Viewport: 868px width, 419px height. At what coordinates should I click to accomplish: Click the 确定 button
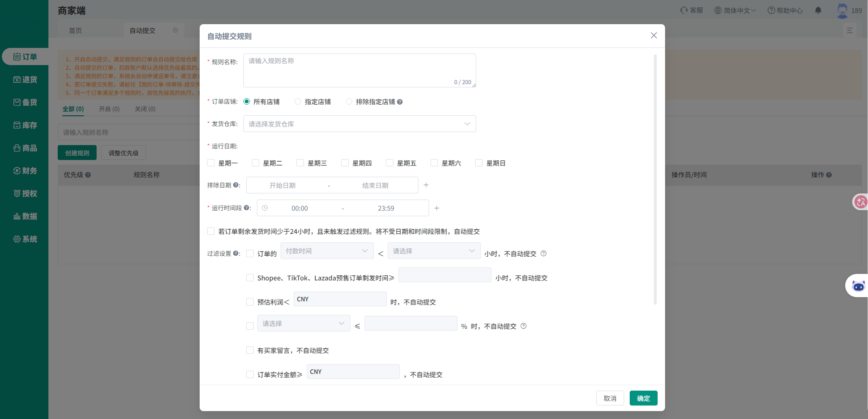pos(644,398)
